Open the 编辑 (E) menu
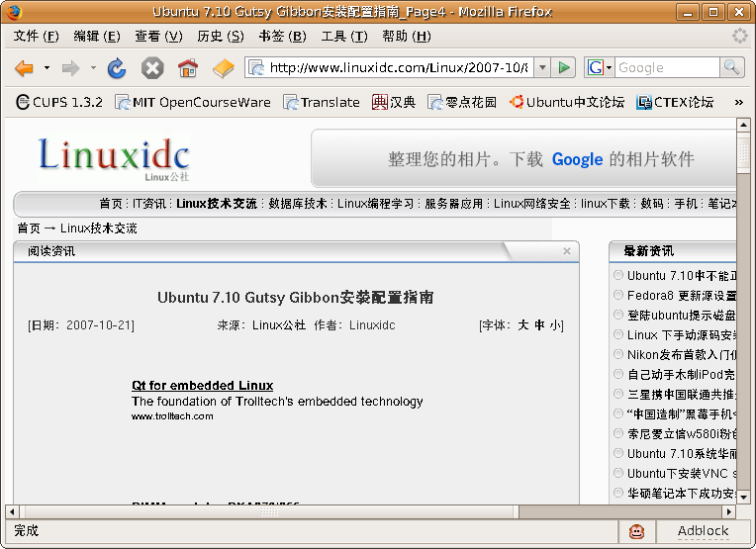Screen dimensions: 756x549 (x=97, y=37)
